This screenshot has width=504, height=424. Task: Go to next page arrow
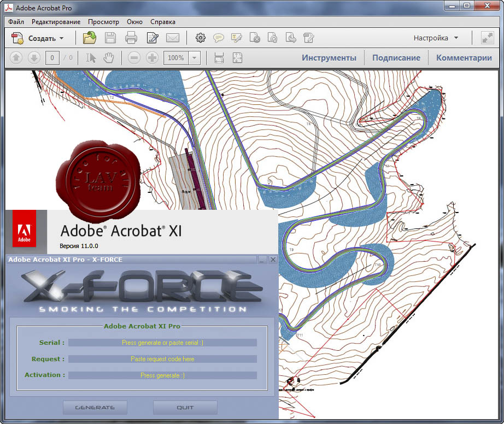coord(34,58)
